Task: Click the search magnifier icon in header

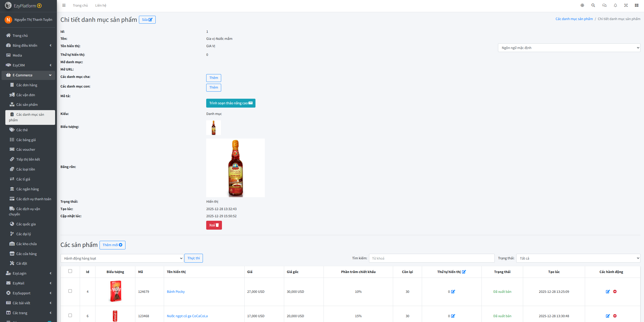Action: click(x=593, y=5)
